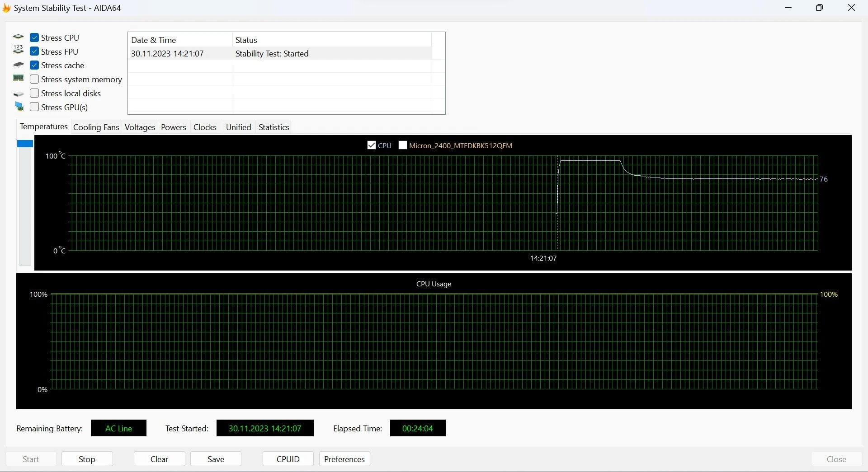Open the Voltages tab
The width and height of the screenshot is (868, 472).
[x=140, y=127]
